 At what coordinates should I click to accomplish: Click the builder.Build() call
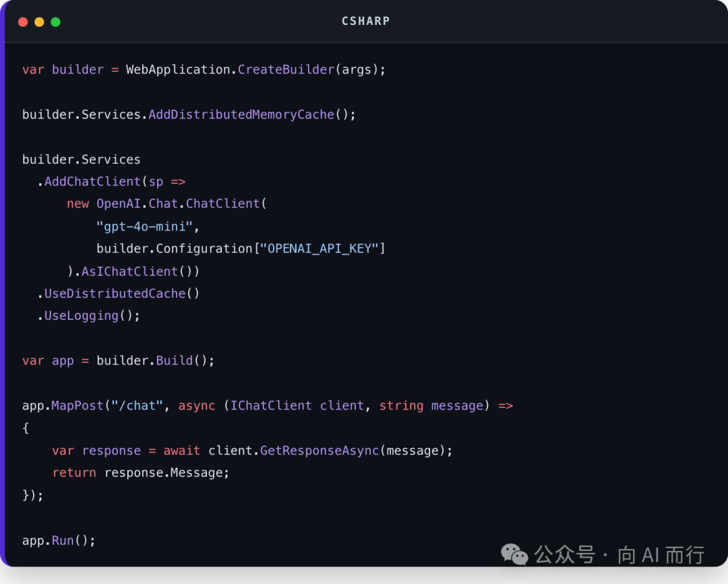click(x=155, y=360)
